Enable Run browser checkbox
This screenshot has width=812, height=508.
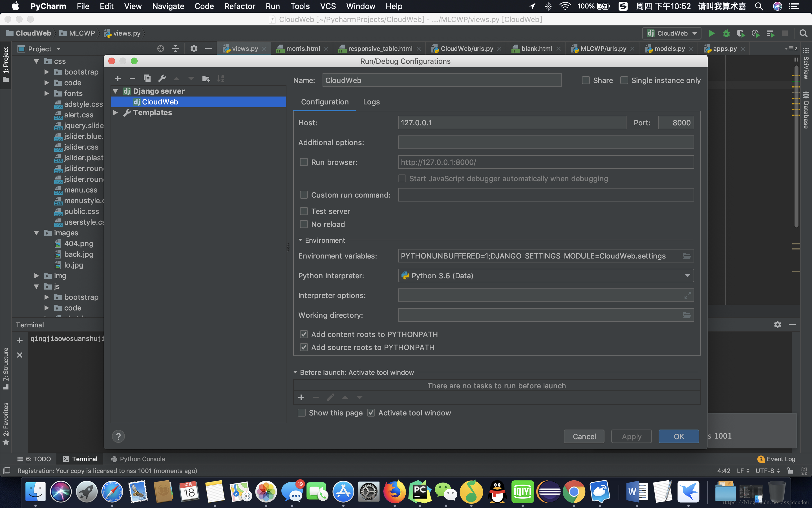click(x=304, y=162)
